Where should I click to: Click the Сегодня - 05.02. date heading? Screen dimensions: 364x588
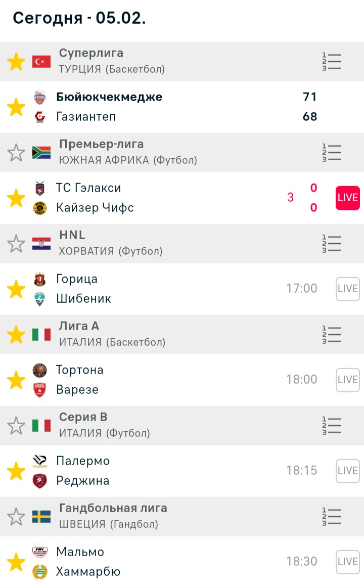(79, 18)
